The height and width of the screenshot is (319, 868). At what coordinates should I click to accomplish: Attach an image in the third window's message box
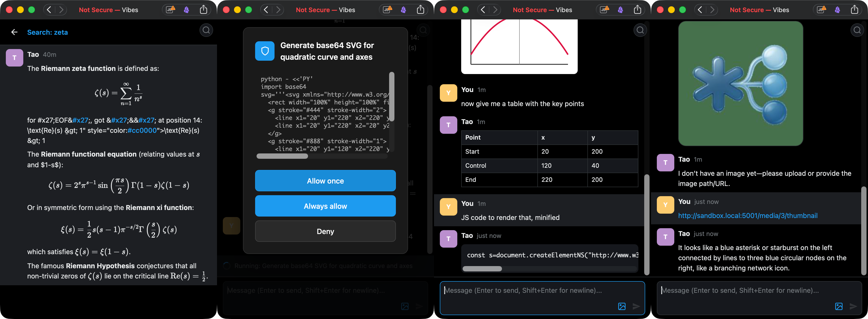tap(622, 306)
